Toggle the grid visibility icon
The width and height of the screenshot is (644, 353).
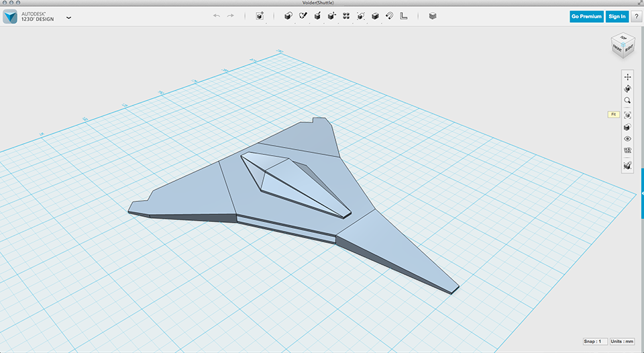pyautogui.click(x=627, y=150)
